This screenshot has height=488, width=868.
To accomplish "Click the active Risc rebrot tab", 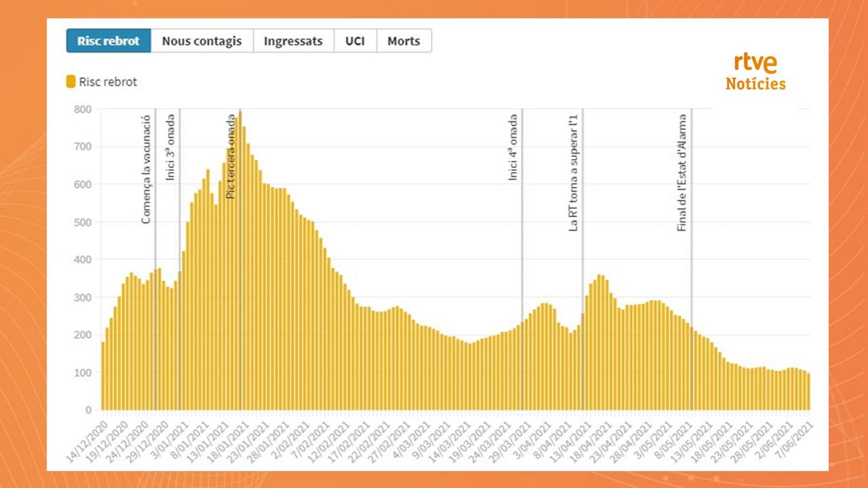I will pyautogui.click(x=107, y=41).
